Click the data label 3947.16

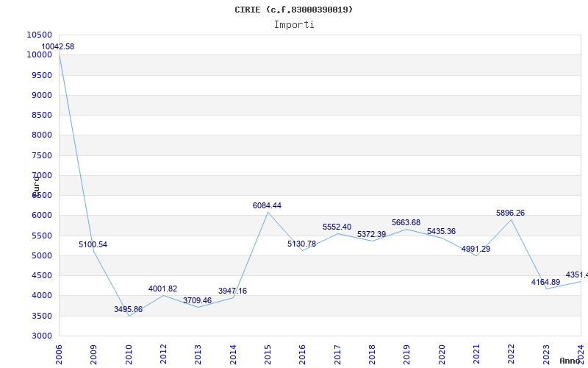tap(232, 291)
